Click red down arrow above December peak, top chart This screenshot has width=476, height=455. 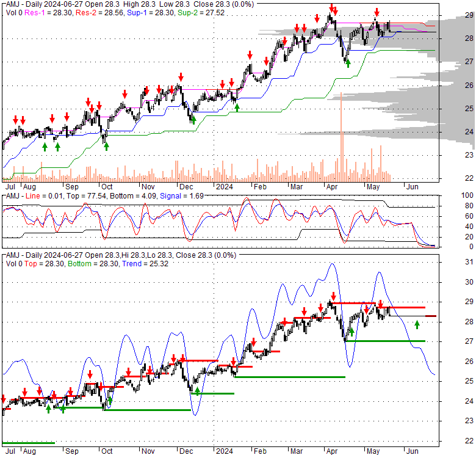181,76
